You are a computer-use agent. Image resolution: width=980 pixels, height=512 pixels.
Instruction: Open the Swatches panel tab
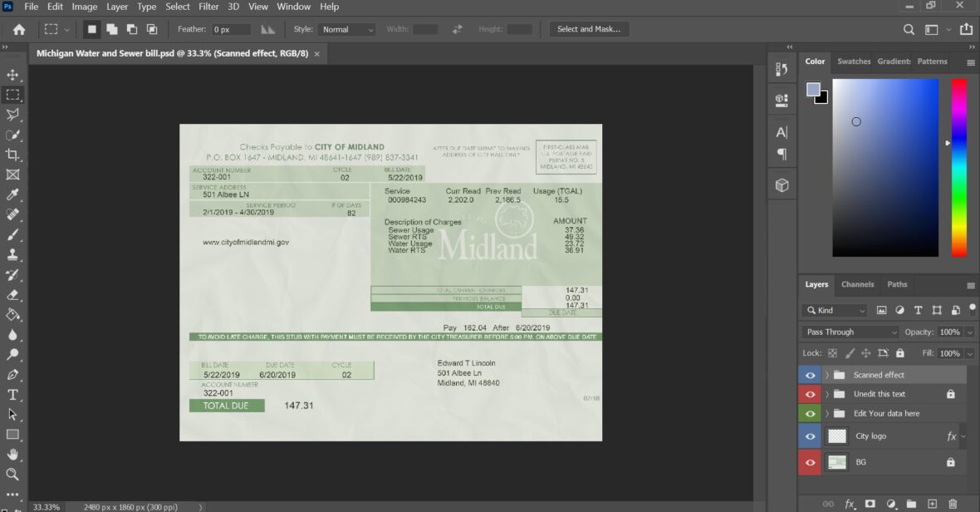(x=853, y=62)
